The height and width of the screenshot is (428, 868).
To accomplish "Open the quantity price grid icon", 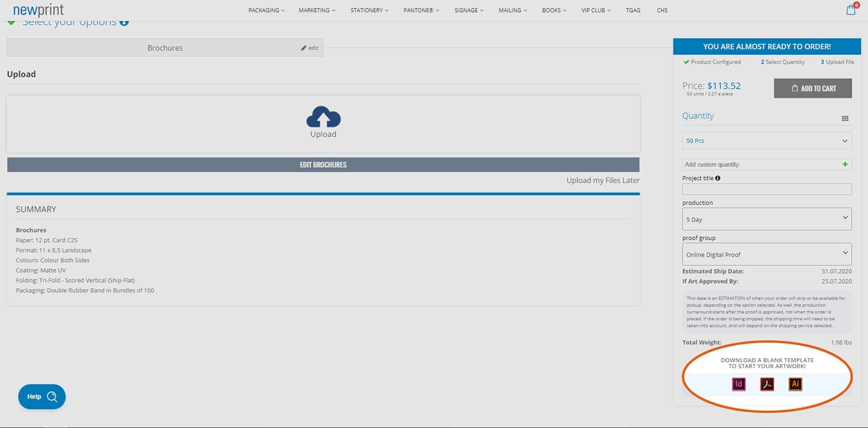I will coord(845,118).
